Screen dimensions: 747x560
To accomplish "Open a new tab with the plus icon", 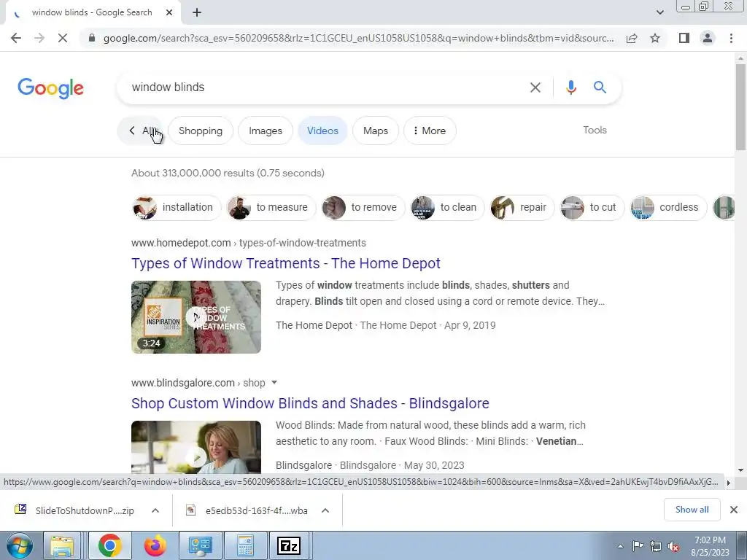I will click(197, 13).
